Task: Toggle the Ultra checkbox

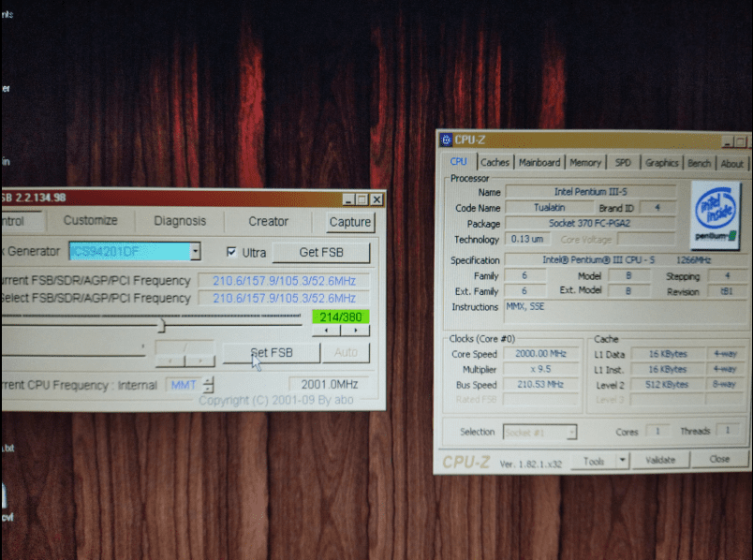Action: (231, 252)
